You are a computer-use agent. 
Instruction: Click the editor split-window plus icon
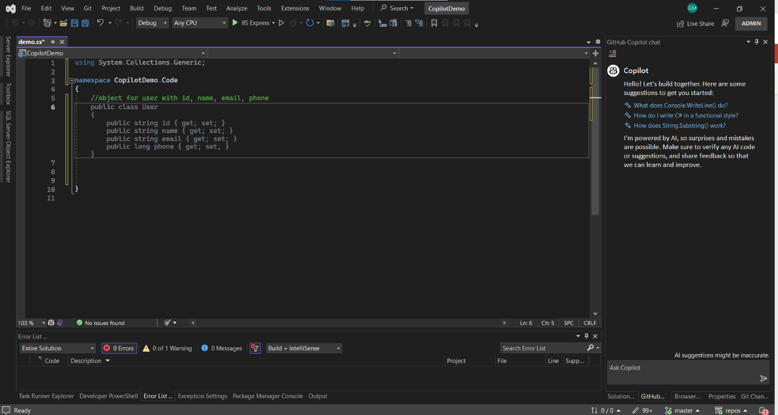595,53
